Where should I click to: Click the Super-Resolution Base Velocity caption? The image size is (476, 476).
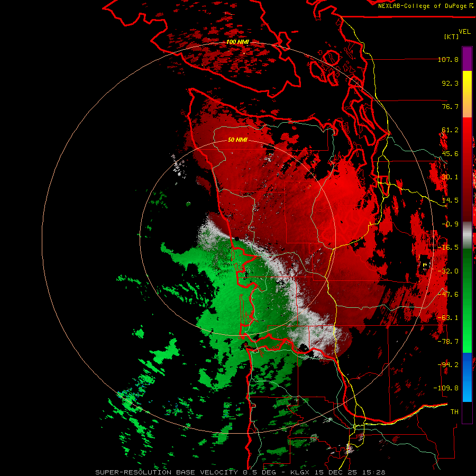click(x=241, y=472)
